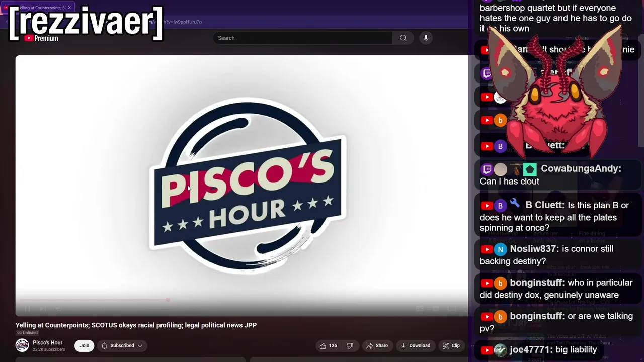Click the Download button
Screen dimensions: 644x362
click(x=416, y=345)
